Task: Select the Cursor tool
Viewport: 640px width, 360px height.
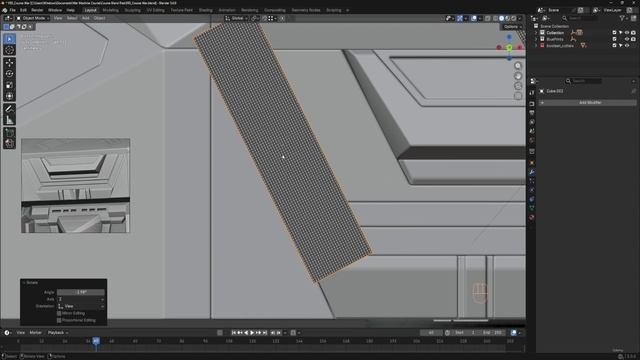Action: pos(9,50)
